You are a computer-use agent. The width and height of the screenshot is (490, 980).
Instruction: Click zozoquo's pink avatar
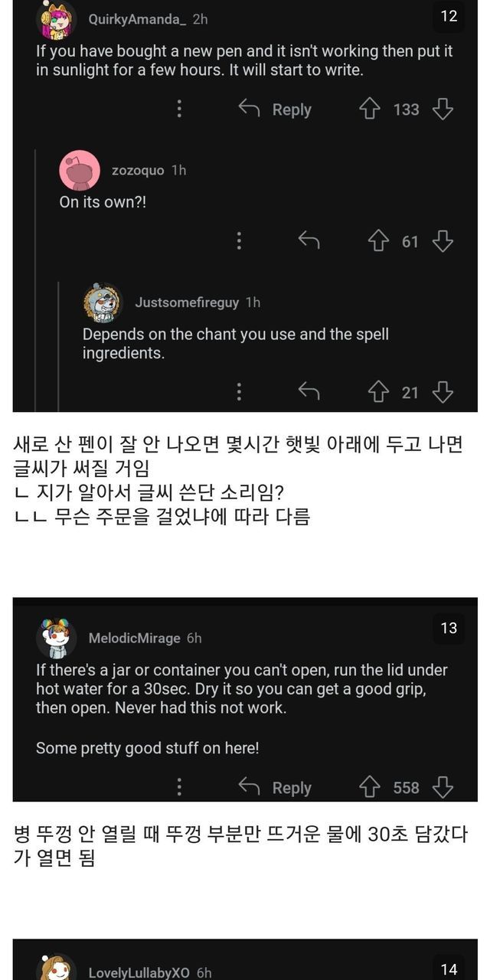(x=80, y=171)
